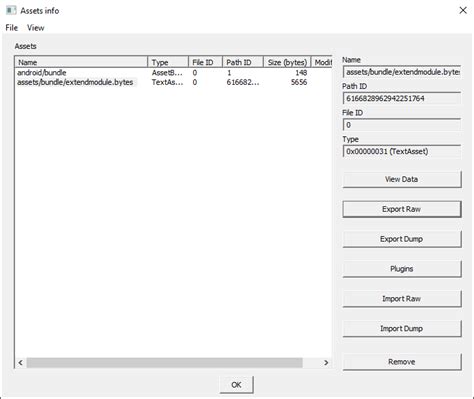Select the android/bundle asset row
474x399 pixels.
point(173,73)
